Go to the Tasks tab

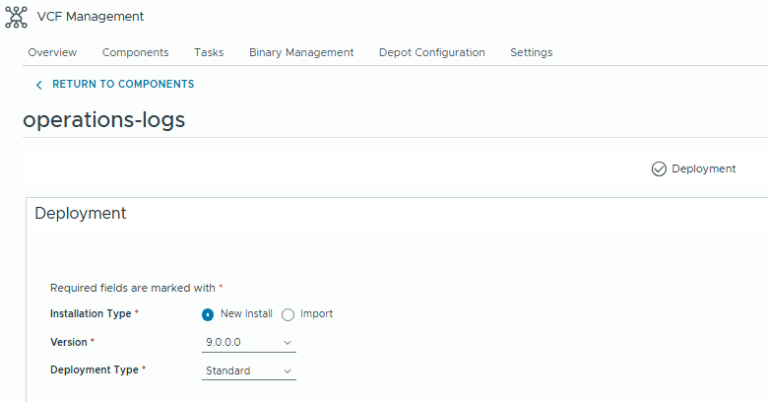[209, 52]
